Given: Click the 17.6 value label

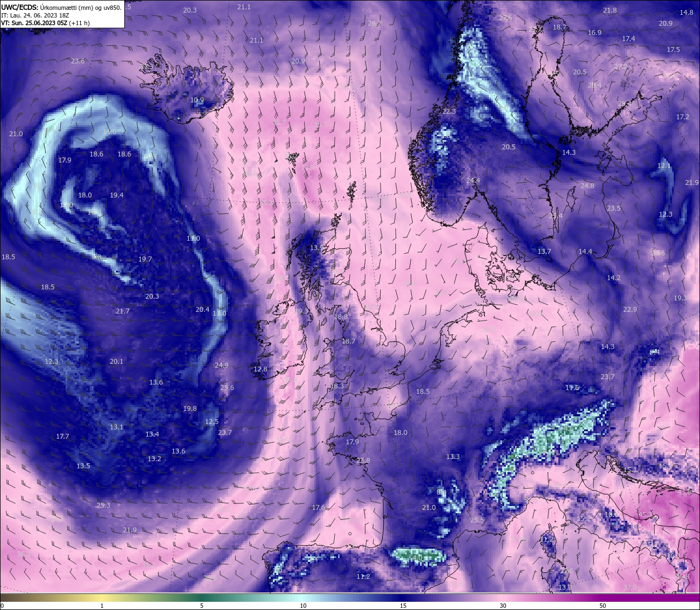Looking at the screenshot, I should [x=318, y=508].
